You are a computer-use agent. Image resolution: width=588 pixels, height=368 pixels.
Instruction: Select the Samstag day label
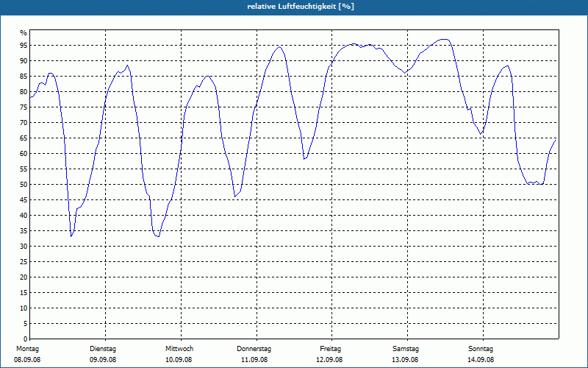[x=406, y=349]
